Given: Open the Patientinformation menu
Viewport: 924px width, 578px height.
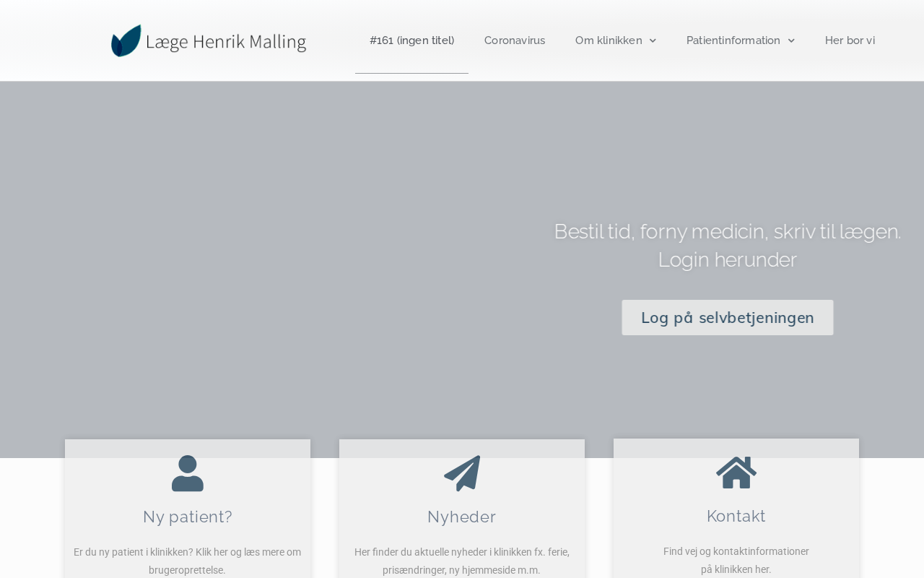Looking at the screenshot, I should click(733, 40).
